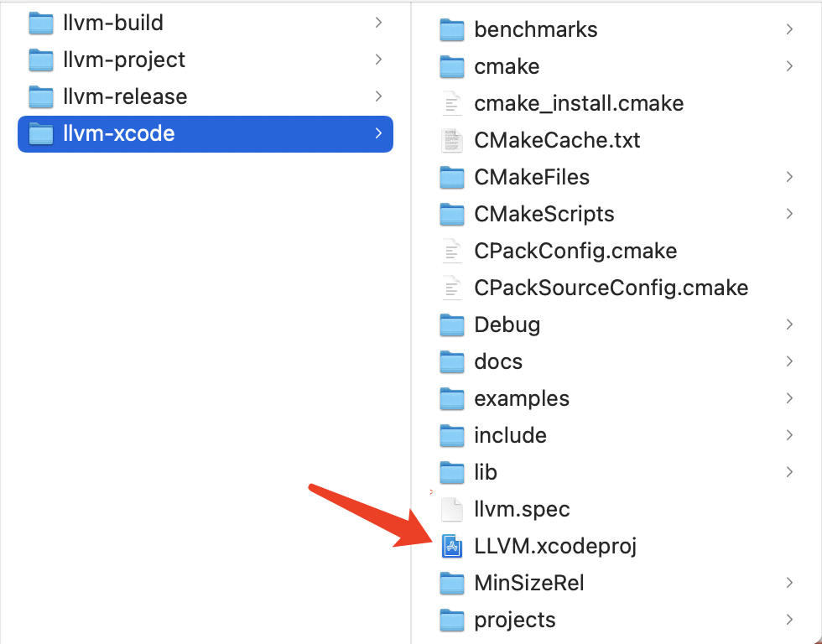
Task: Click the llvm.spec blank document icon
Action: (452, 509)
